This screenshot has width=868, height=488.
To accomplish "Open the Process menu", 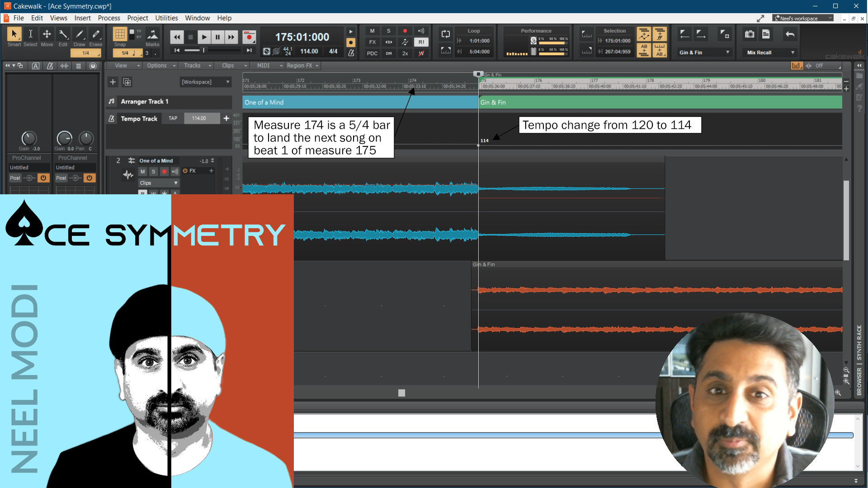I will point(109,18).
